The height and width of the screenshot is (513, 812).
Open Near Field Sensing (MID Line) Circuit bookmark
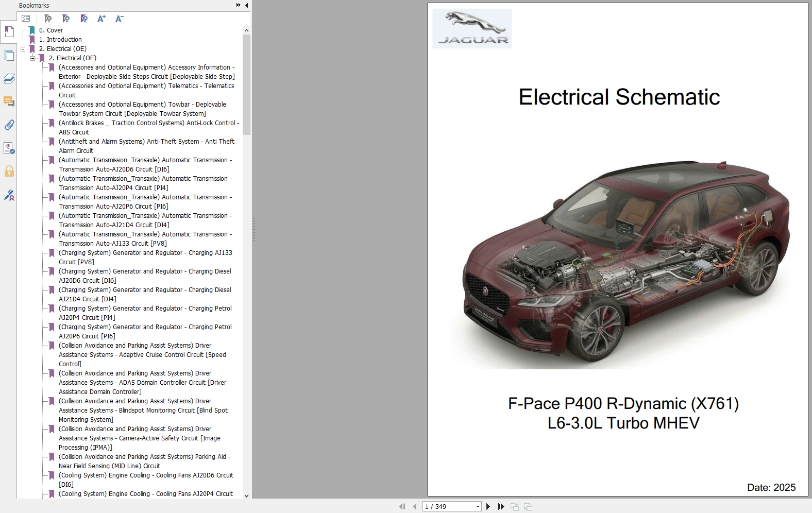[144, 461]
